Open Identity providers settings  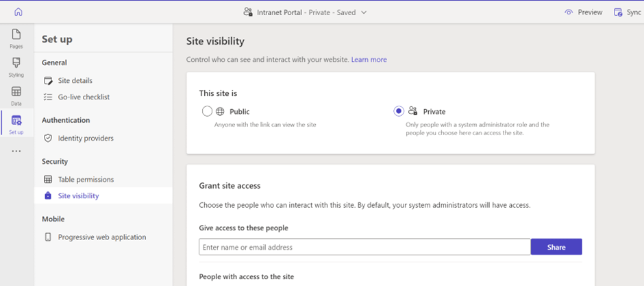pos(86,138)
